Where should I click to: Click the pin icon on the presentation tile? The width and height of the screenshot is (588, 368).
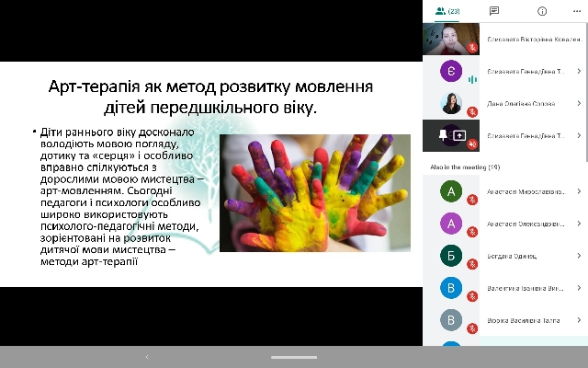(443, 135)
